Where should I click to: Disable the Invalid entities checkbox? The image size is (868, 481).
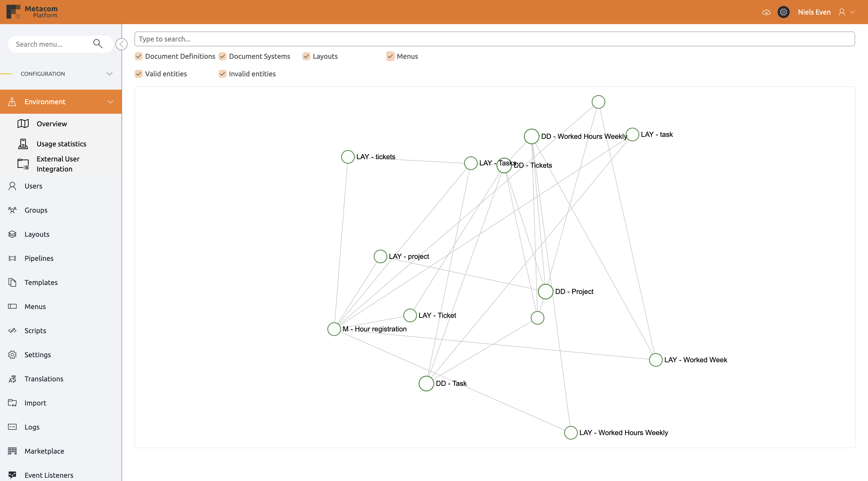pyautogui.click(x=222, y=74)
